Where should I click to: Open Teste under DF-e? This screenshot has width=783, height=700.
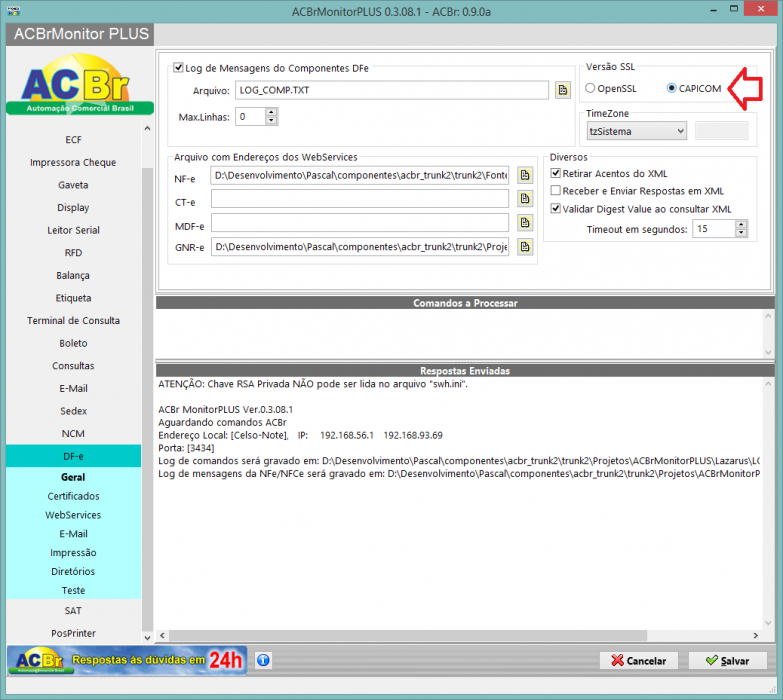(73, 591)
